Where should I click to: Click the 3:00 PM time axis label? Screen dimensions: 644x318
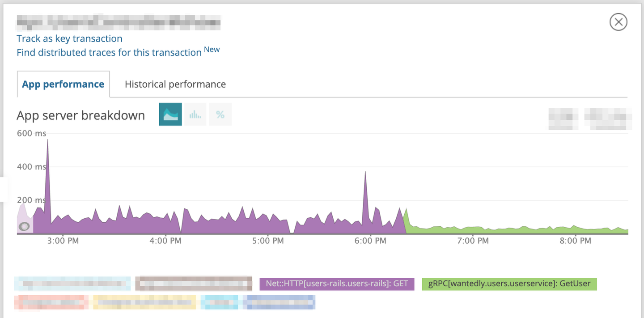[x=63, y=241]
